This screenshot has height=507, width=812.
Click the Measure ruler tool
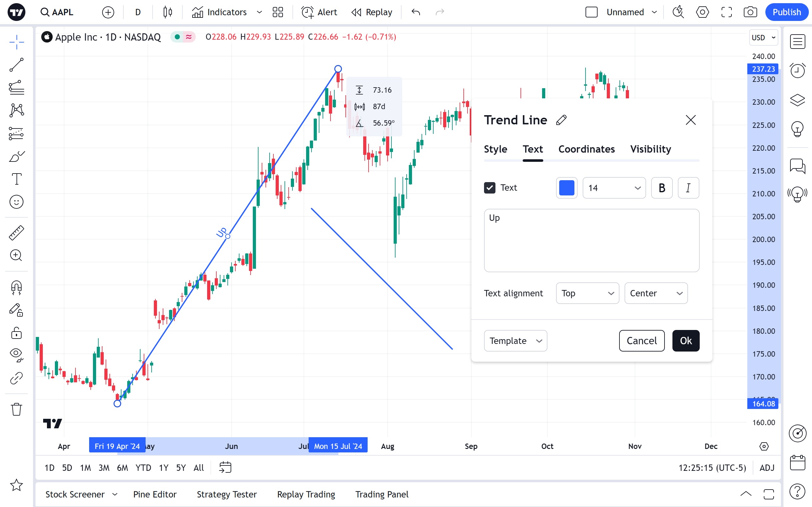(x=16, y=233)
